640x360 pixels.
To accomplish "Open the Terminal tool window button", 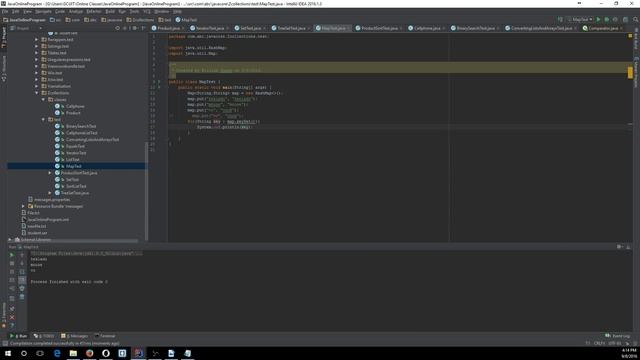I will [105, 336].
